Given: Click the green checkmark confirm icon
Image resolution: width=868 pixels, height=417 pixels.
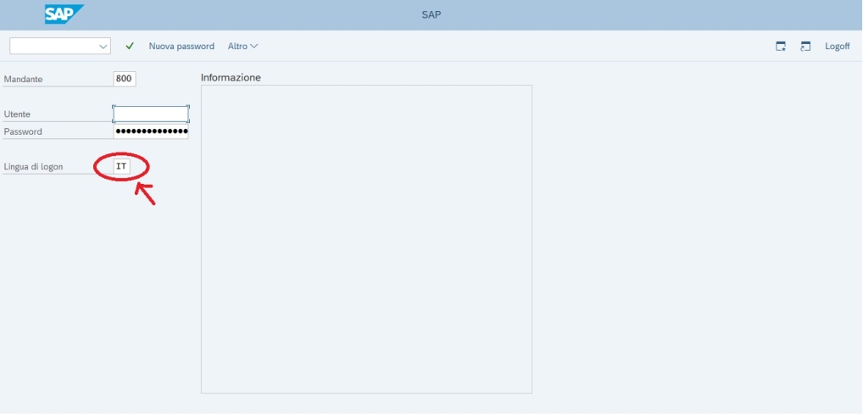Looking at the screenshot, I should tap(130, 46).
